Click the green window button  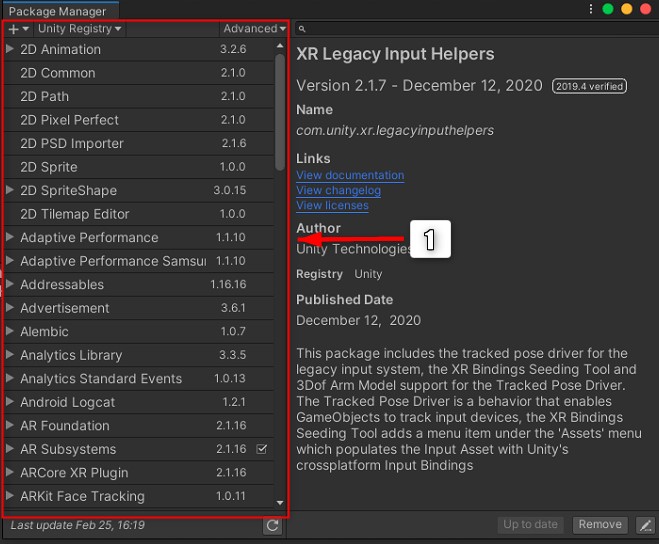click(608, 9)
